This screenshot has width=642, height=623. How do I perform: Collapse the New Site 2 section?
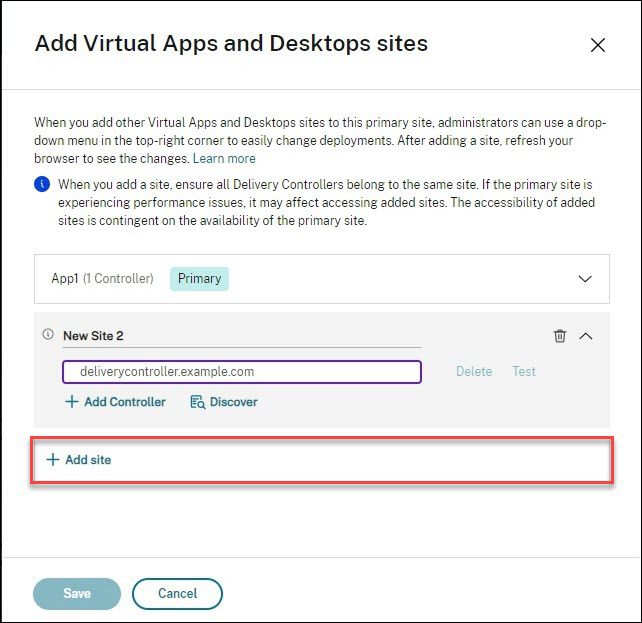(x=586, y=336)
